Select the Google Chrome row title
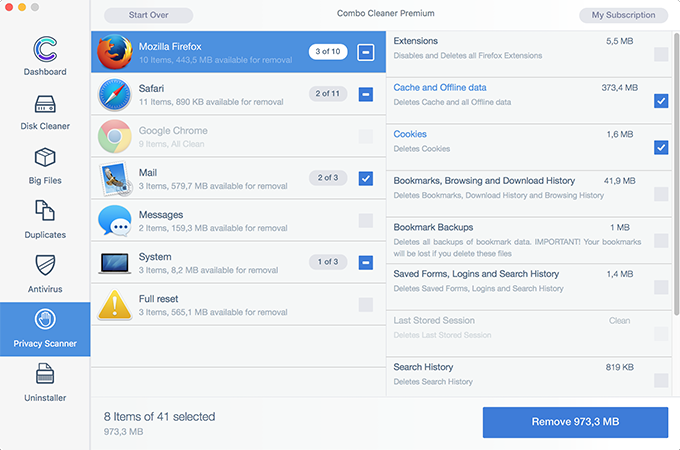The image size is (680, 450). (173, 130)
